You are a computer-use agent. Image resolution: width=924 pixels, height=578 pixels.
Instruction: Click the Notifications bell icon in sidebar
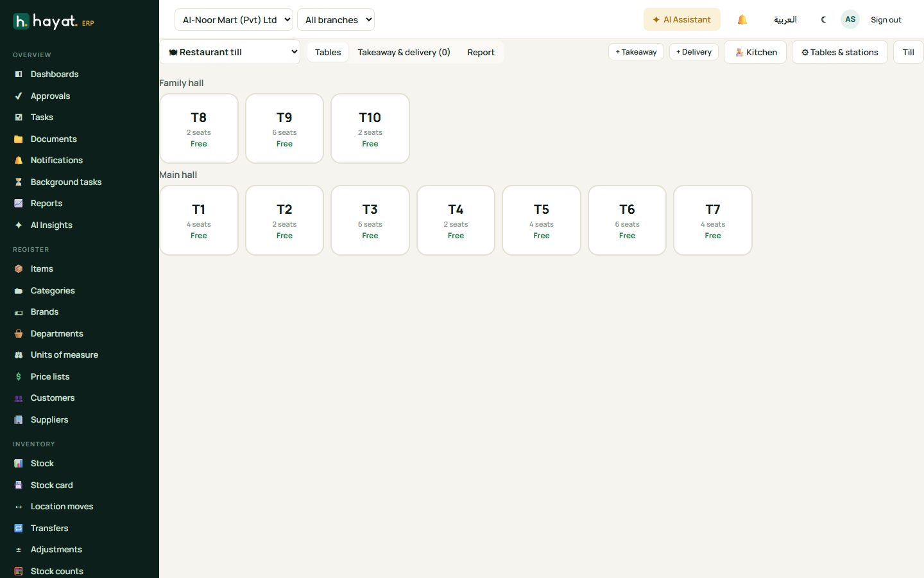[19, 161]
